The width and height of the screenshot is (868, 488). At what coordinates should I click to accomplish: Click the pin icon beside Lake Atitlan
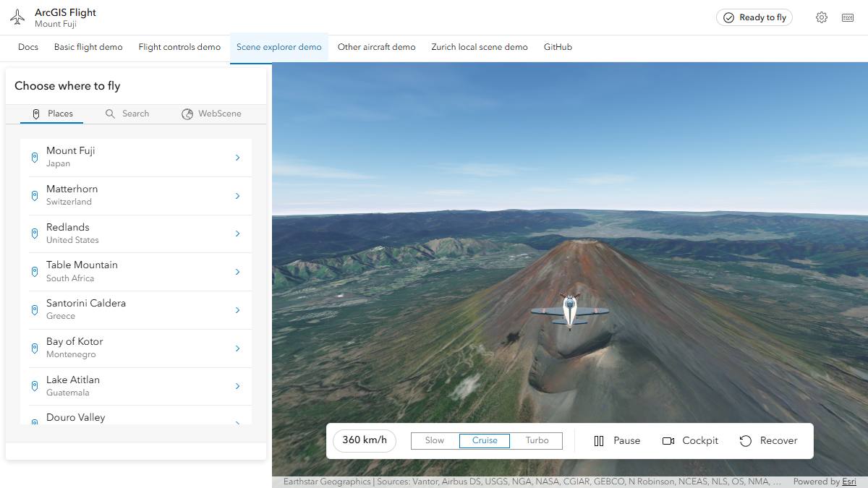click(x=34, y=386)
